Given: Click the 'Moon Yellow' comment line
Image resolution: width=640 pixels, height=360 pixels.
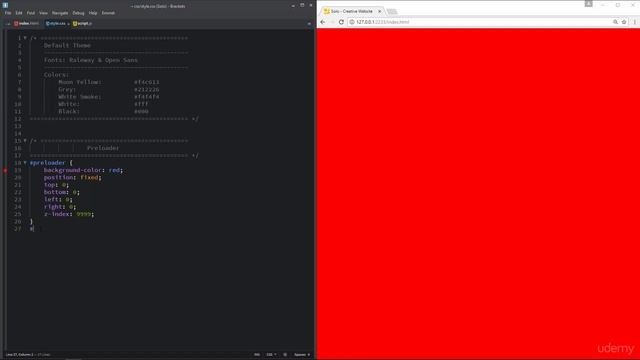Looking at the screenshot, I should click(x=109, y=82).
